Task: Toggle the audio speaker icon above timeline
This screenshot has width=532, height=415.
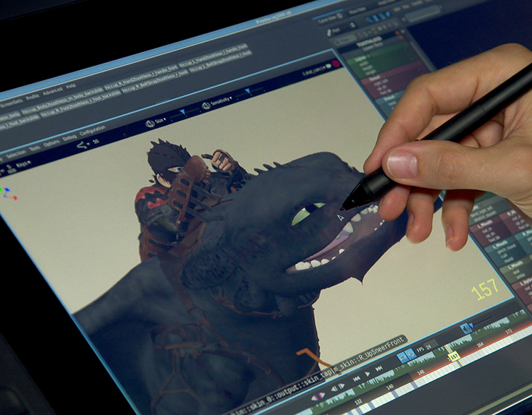Action: tap(468, 328)
